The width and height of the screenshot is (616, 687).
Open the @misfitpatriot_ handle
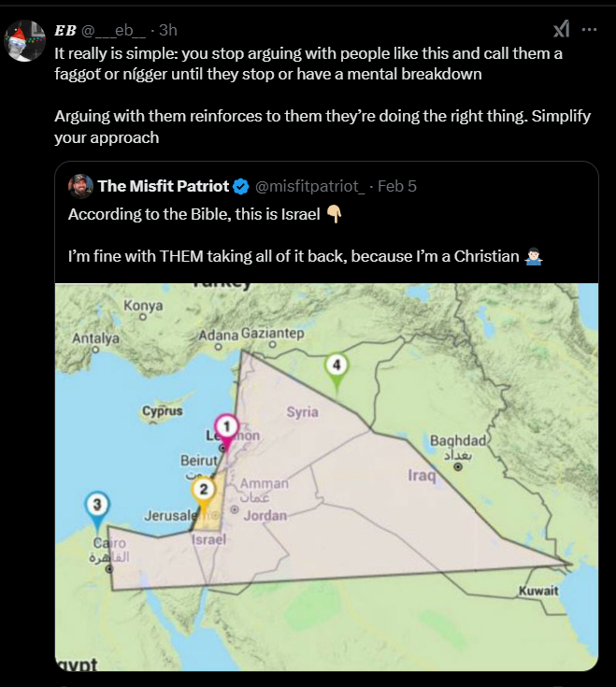point(310,186)
